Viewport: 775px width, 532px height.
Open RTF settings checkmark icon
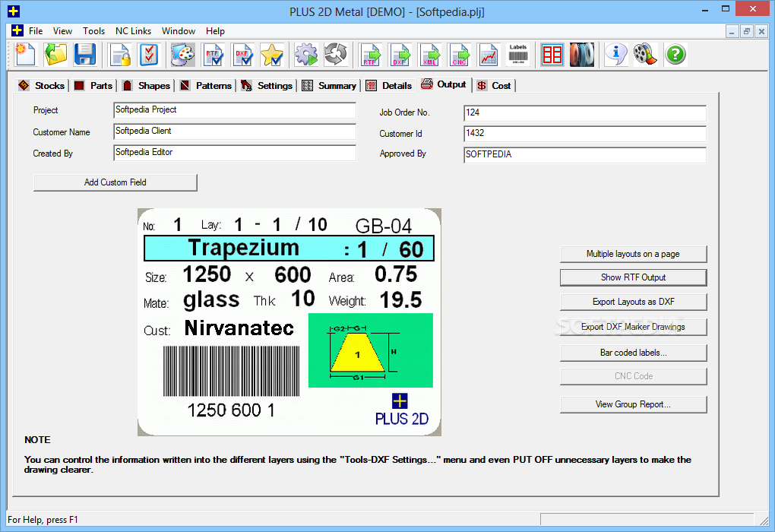point(213,55)
